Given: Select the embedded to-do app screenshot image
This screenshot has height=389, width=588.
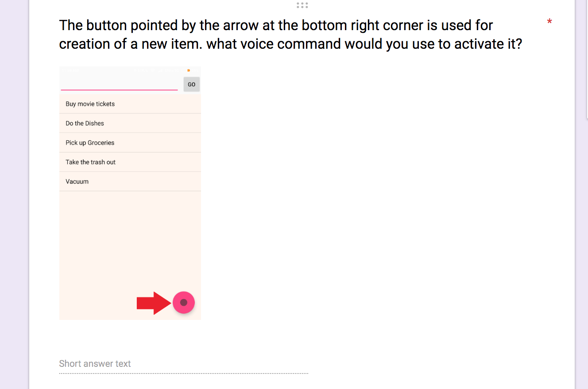Looking at the screenshot, I should tap(130, 193).
